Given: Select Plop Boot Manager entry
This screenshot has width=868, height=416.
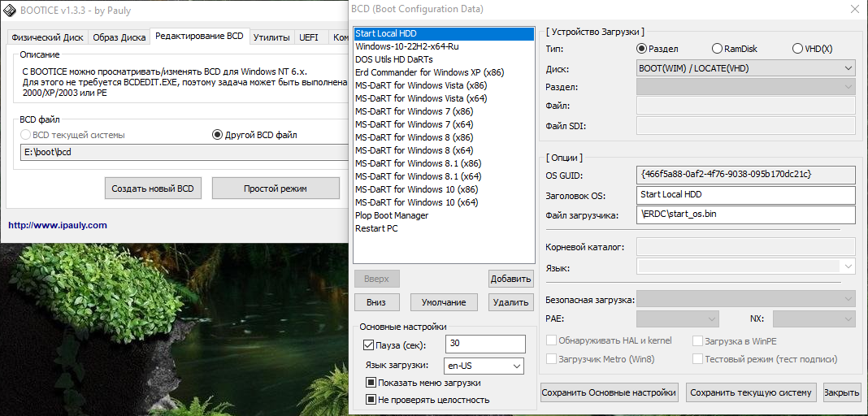Looking at the screenshot, I should point(392,215).
